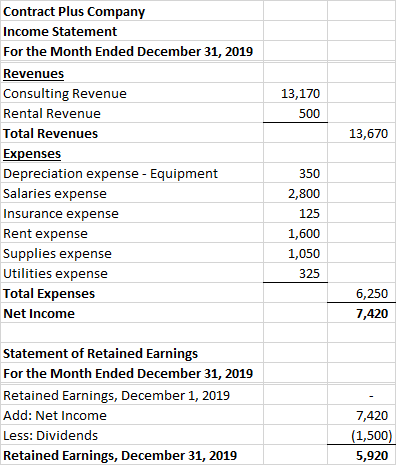Select the 500 rental revenue value

pyautogui.click(x=309, y=114)
